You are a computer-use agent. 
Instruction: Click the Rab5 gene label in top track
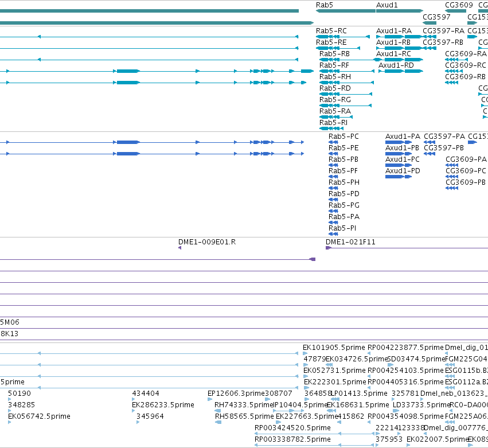325,5
